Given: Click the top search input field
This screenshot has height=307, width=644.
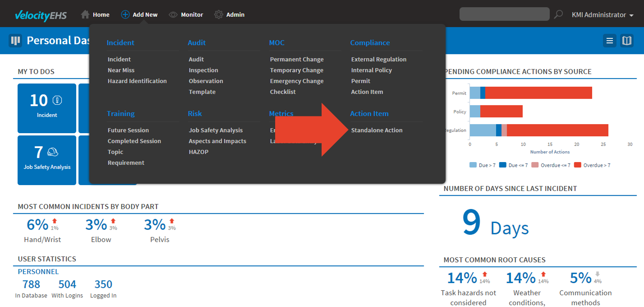Looking at the screenshot, I should click(504, 14).
